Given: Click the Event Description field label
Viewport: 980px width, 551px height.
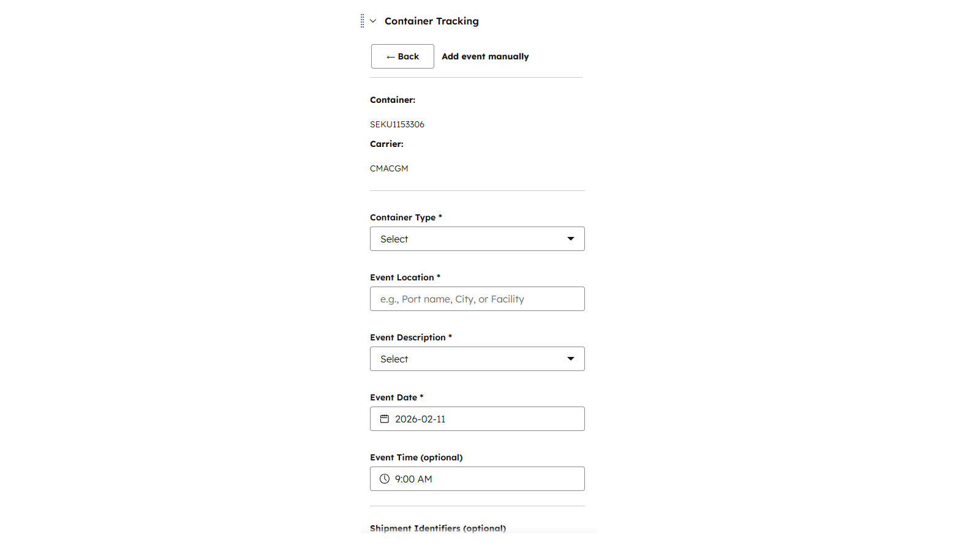Looking at the screenshot, I should [408, 337].
